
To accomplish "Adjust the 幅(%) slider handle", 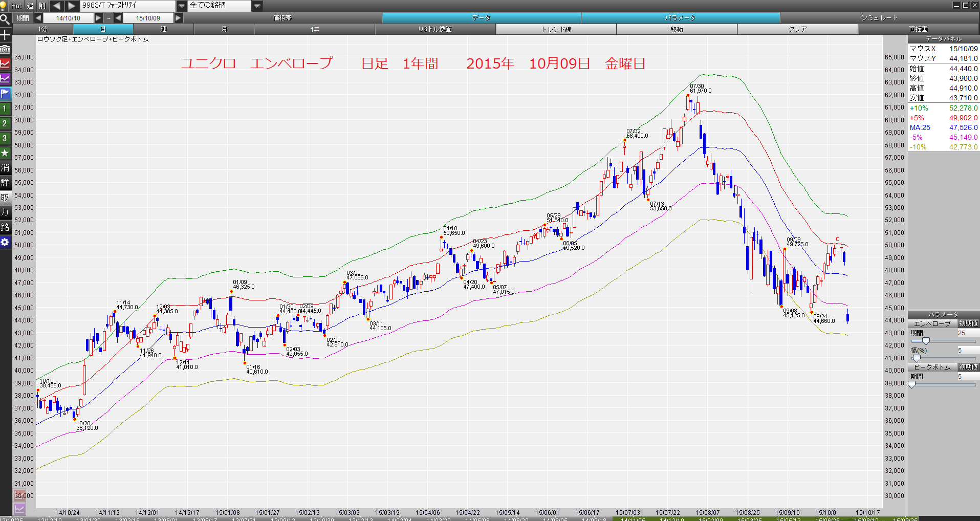I will (x=917, y=358).
